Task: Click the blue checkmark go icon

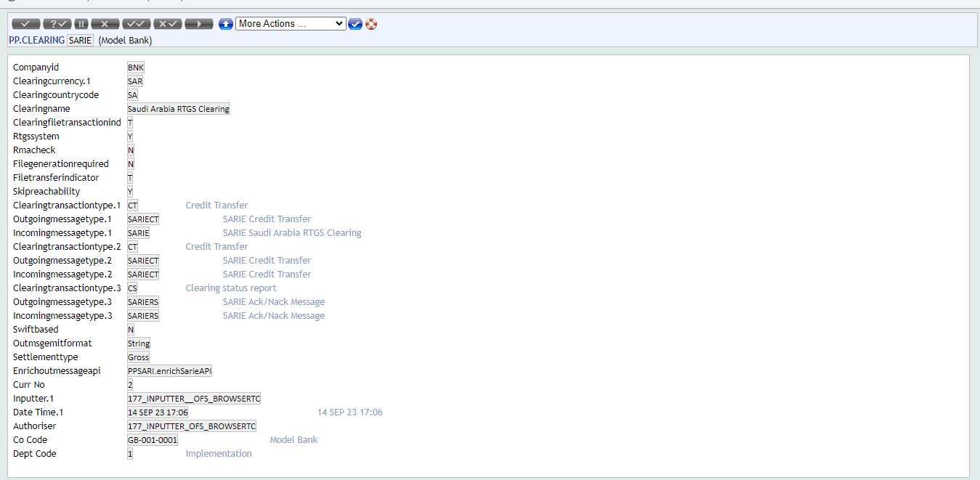Action: click(355, 24)
